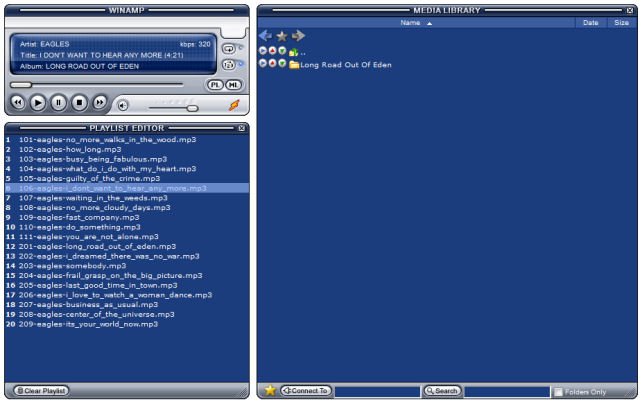Sort Media Library by Name column
The image size is (640, 402).
[x=410, y=22]
